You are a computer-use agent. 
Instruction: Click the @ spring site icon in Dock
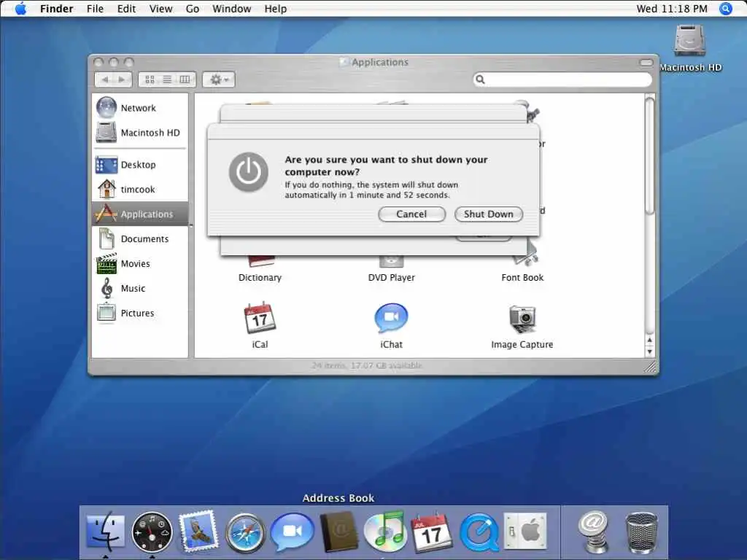pyautogui.click(x=592, y=532)
